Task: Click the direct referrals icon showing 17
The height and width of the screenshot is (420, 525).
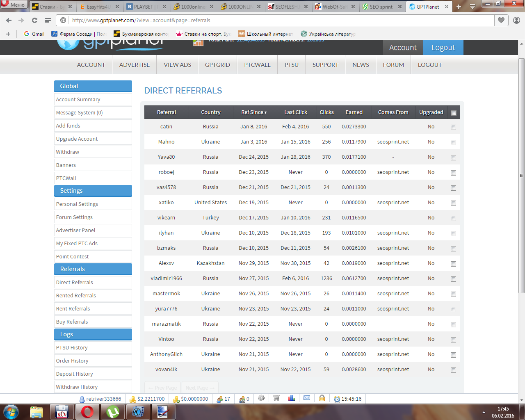Action: click(220, 399)
